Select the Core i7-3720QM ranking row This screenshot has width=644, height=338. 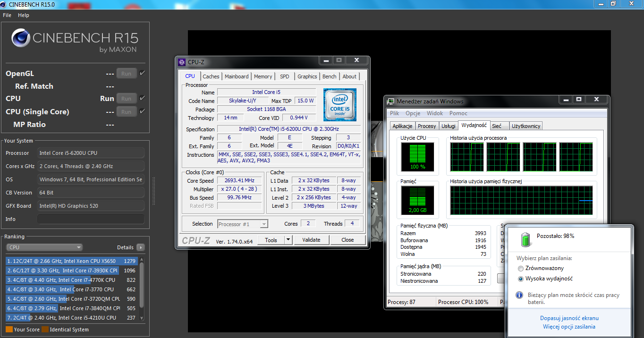pyautogui.click(x=72, y=299)
